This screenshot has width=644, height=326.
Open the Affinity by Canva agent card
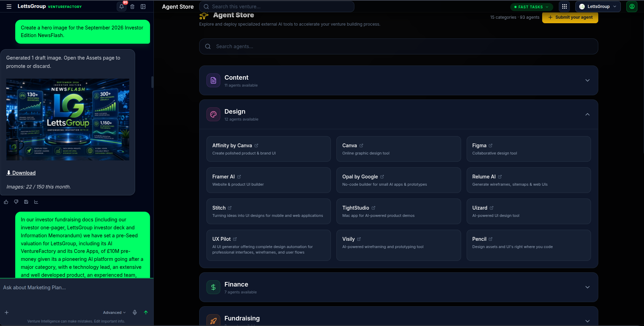tap(268, 149)
